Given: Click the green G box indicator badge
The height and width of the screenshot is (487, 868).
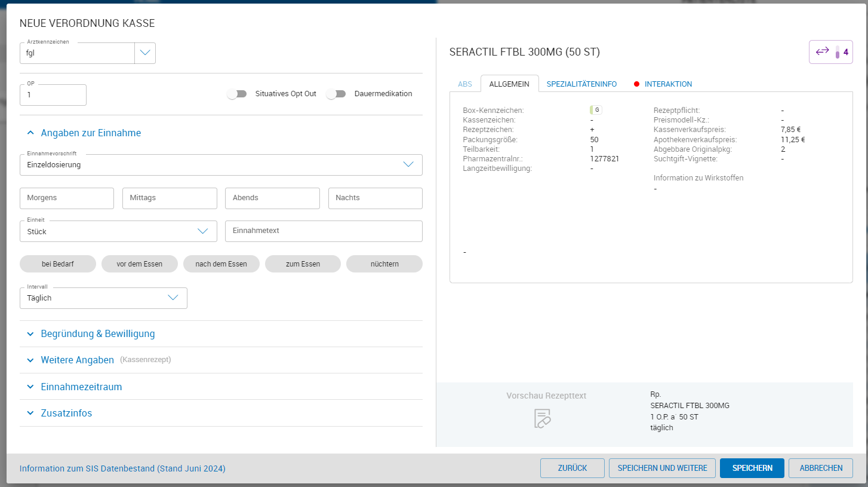Looking at the screenshot, I should click(x=595, y=110).
